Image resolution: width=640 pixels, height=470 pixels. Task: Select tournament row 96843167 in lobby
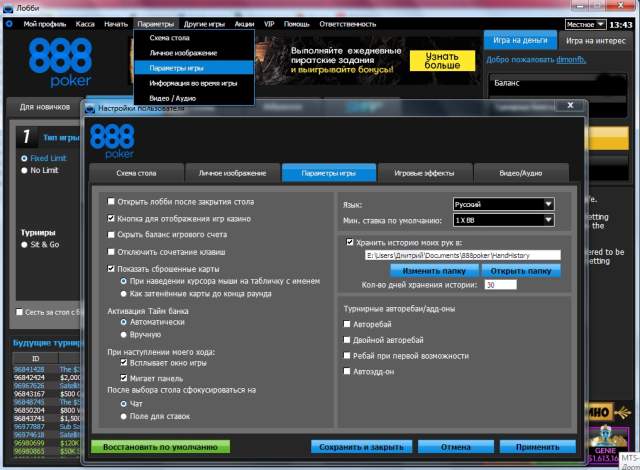(x=47, y=394)
